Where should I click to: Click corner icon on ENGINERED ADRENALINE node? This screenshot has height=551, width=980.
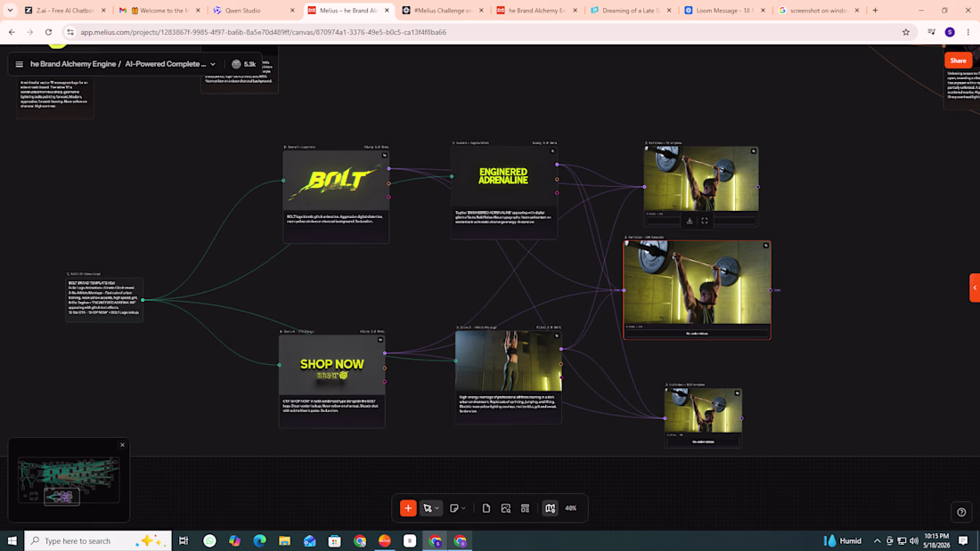click(x=552, y=151)
